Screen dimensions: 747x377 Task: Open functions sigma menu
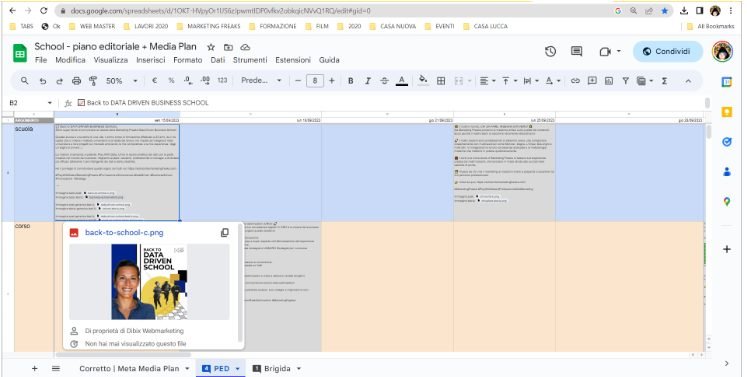[x=664, y=81]
